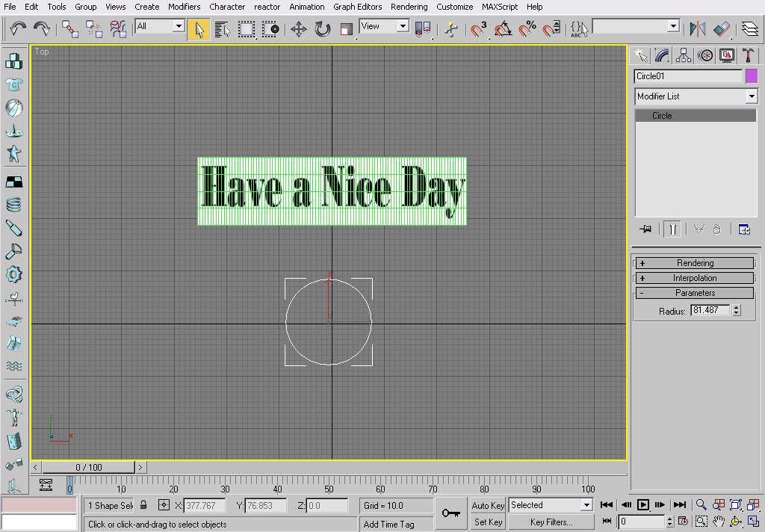Click Configure Modifier Sets icon

[744, 229]
